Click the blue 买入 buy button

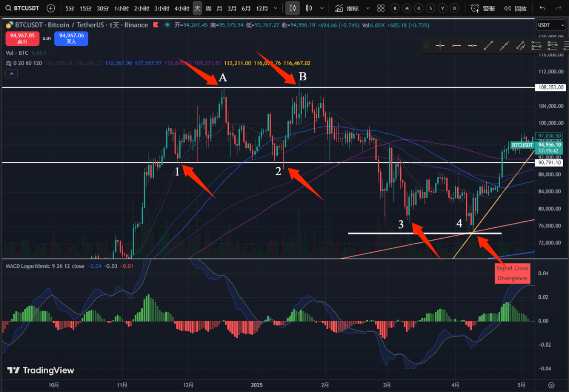[71, 39]
